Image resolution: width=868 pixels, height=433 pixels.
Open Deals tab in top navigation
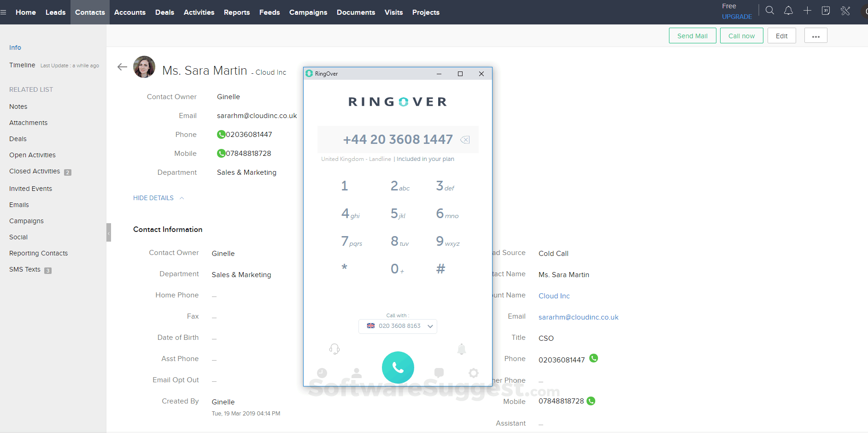[x=164, y=12]
